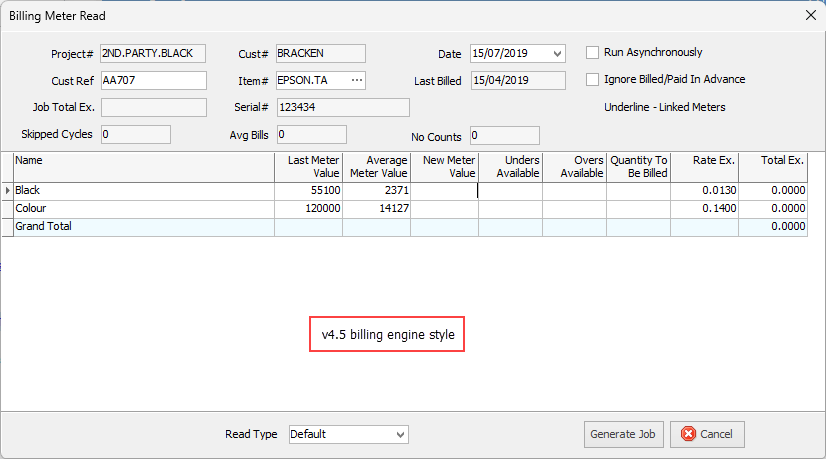The height and width of the screenshot is (459, 826).
Task: Click the Last Meter Value column header
Action: coord(308,166)
